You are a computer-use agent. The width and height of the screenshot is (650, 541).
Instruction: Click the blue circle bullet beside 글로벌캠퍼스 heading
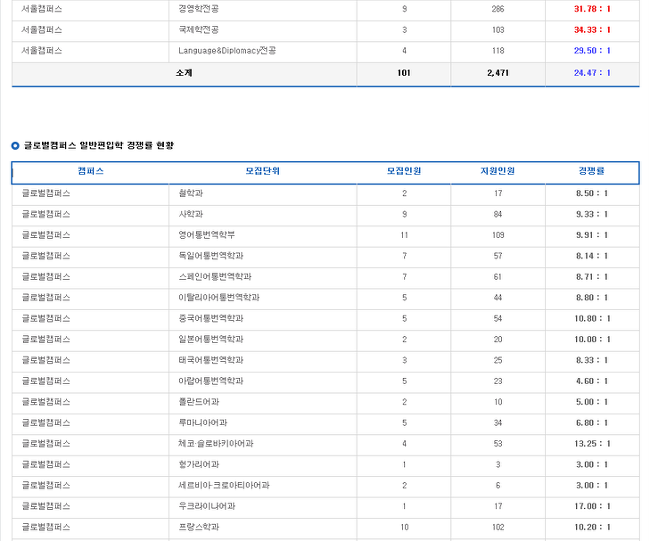(x=15, y=146)
